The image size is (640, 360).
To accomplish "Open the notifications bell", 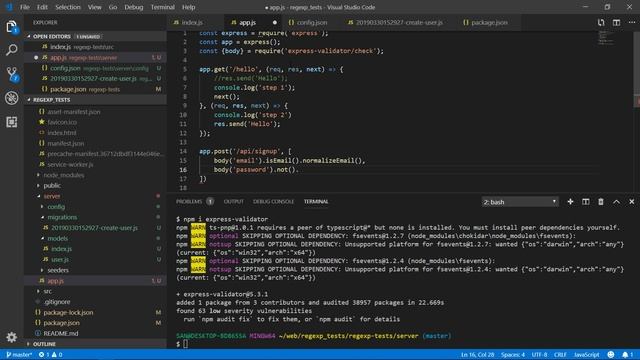I will pyautogui.click(x=628, y=355).
